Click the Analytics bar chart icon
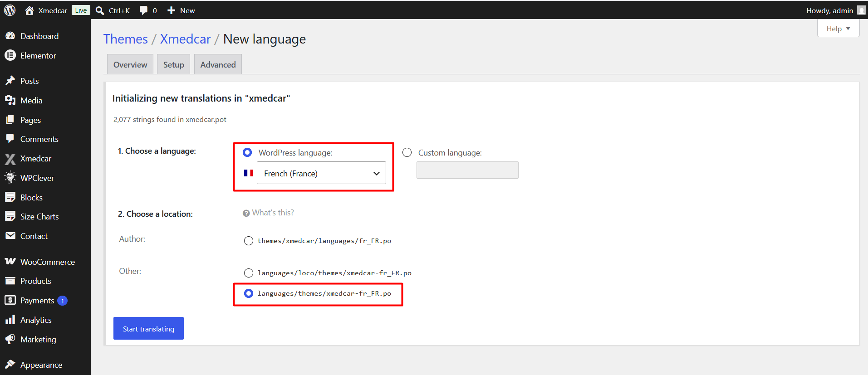This screenshot has width=868, height=375. point(10,320)
